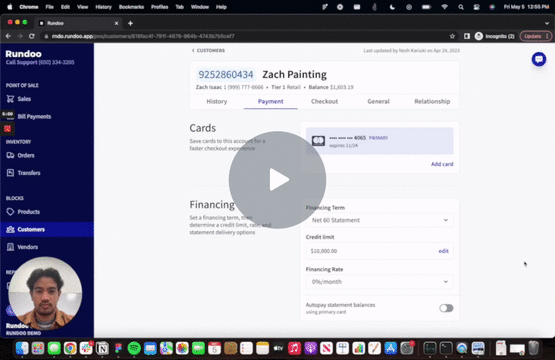Open Spotify in the Dock
This screenshot has width=555, height=360.
click(134, 348)
